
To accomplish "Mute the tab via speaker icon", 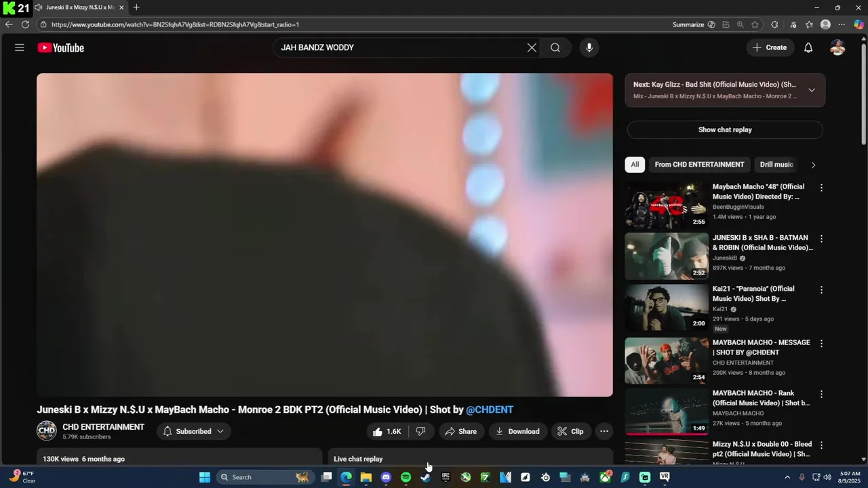I will tap(39, 7).
